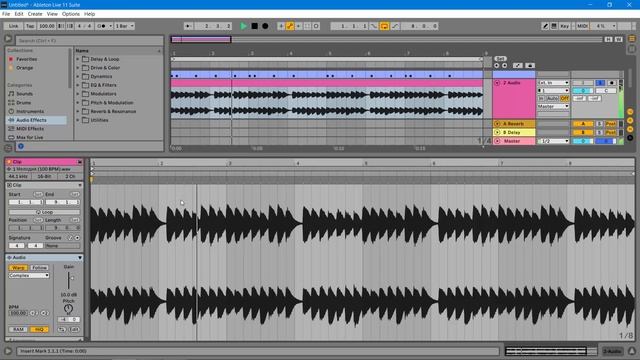The width and height of the screenshot is (640, 360).
Task: Toggle the Loop switch in transport bar
Action: [384, 26]
